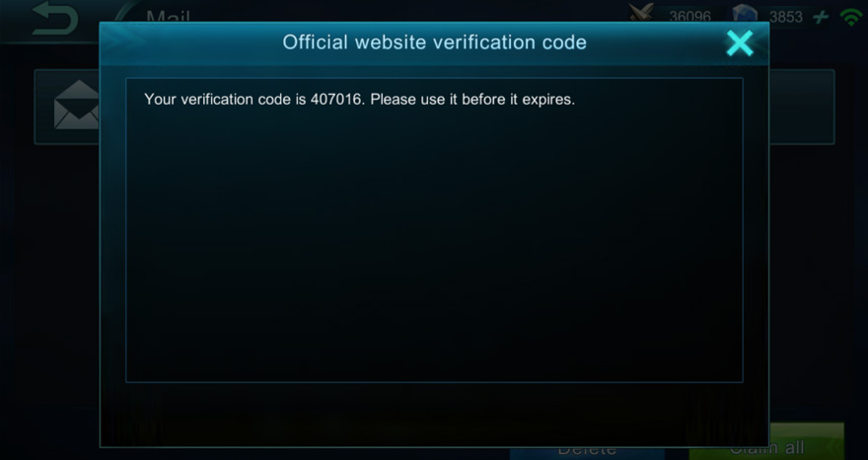Close the verification code dialog
The image size is (868, 460).
[x=740, y=42]
